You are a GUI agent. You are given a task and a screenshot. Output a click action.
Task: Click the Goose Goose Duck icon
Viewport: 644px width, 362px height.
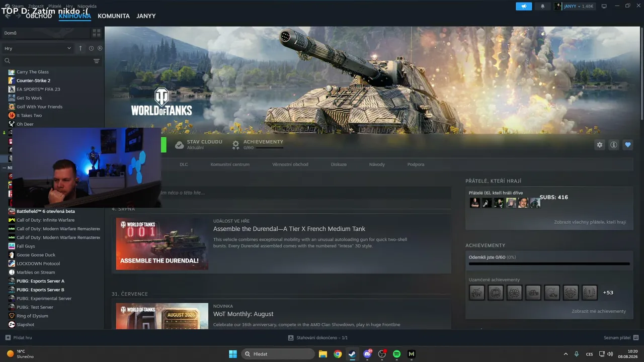12,255
